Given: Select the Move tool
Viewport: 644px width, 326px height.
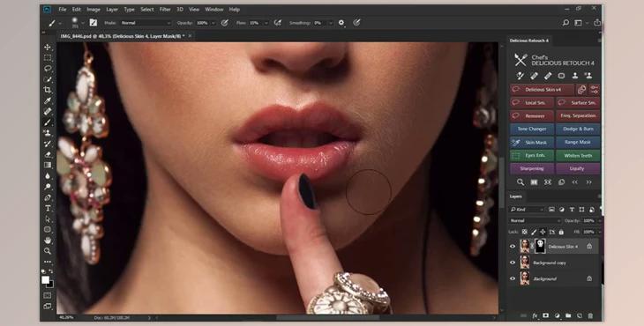Looking at the screenshot, I should pyautogui.click(x=48, y=47).
